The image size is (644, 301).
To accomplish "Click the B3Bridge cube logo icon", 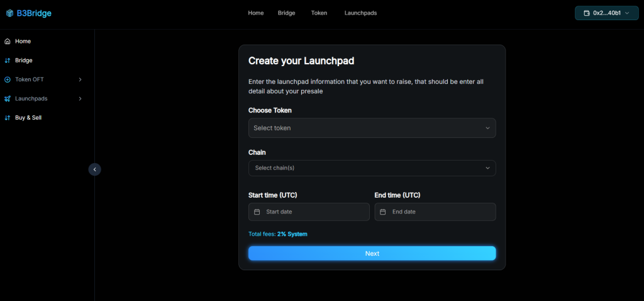I will (9, 13).
